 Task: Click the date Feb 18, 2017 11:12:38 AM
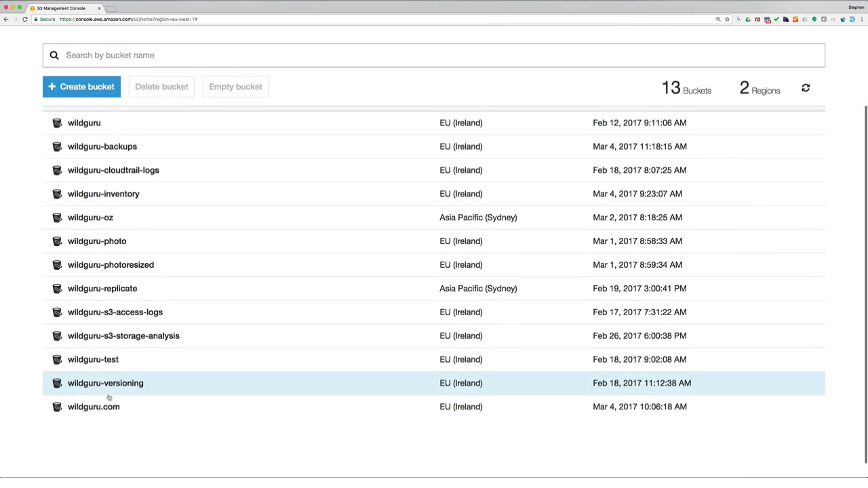[x=642, y=384]
